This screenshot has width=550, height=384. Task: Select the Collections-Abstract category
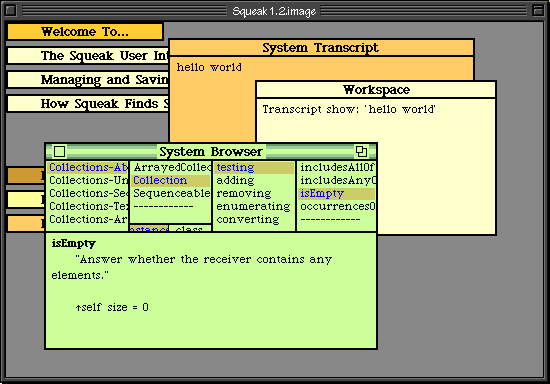(x=87, y=167)
